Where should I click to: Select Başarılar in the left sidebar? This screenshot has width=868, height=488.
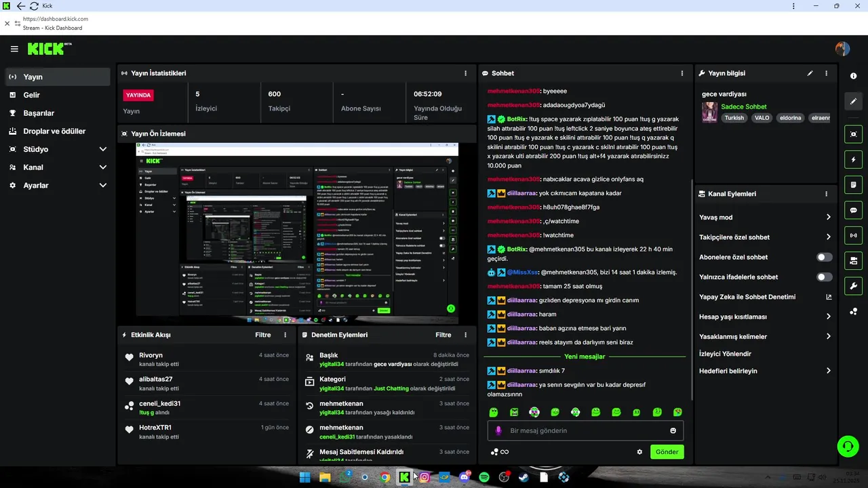click(x=58, y=113)
